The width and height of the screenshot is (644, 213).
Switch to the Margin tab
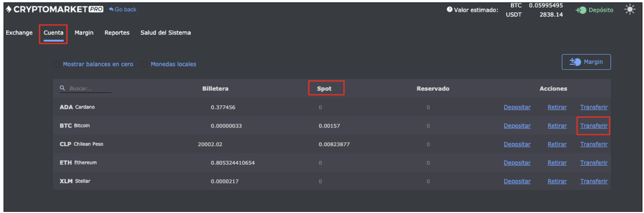(84, 33)
